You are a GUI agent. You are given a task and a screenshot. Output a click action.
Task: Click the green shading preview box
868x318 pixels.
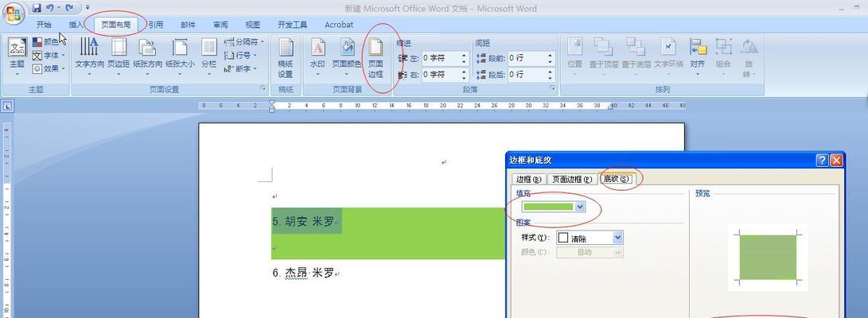[x=768, y=257]
